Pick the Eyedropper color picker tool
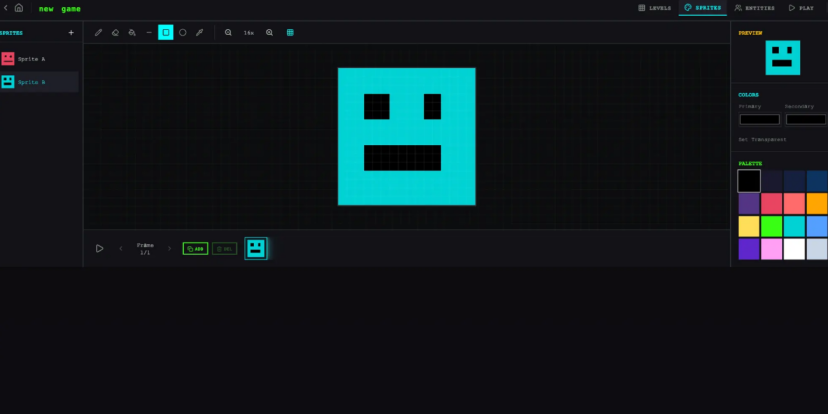 pos(200,32)
